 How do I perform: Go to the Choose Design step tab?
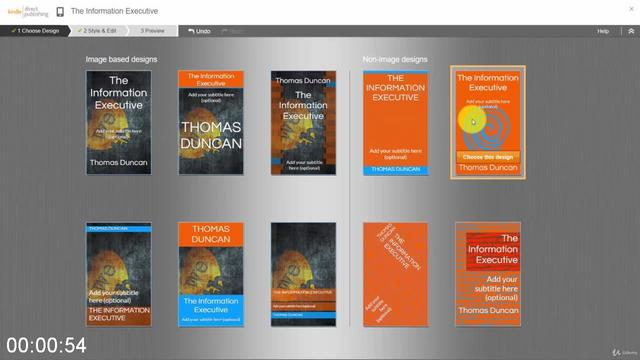point(35,31)
